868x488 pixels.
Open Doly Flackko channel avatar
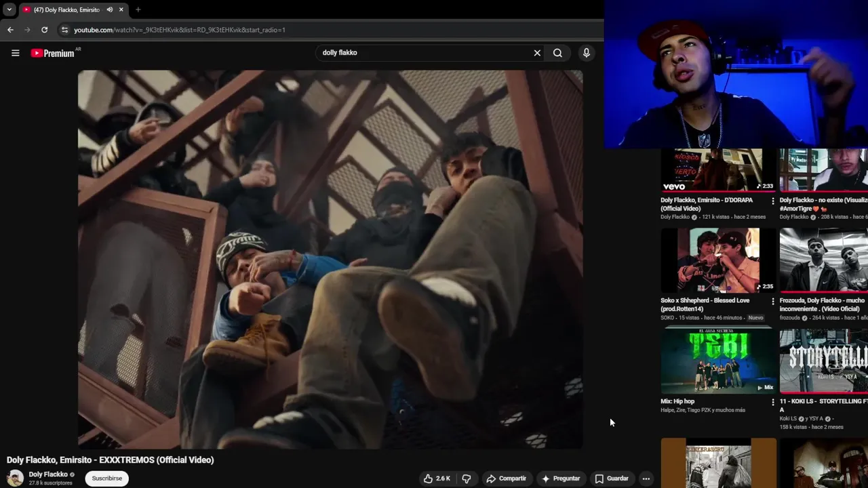(x=15, y=479)
